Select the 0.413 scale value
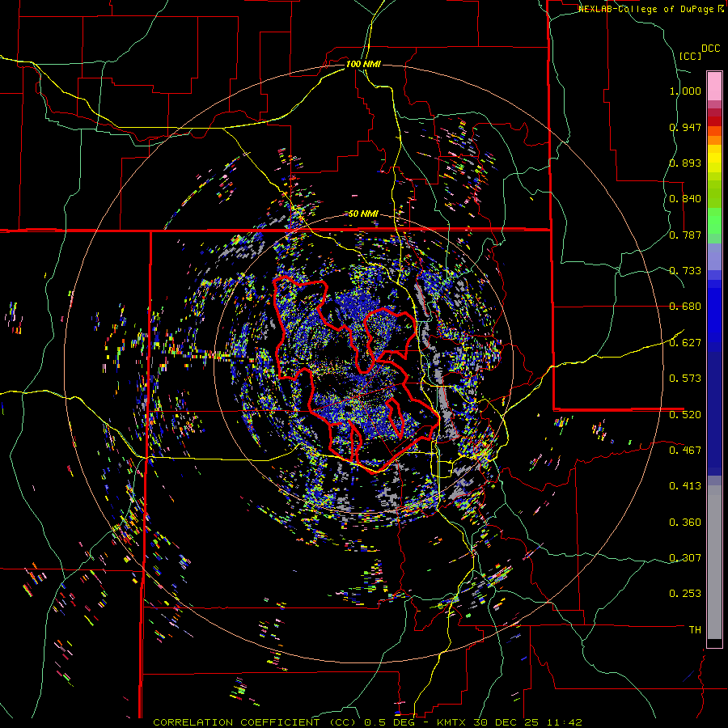Viewport: 728px width, 728px height. tap(685, 486)
